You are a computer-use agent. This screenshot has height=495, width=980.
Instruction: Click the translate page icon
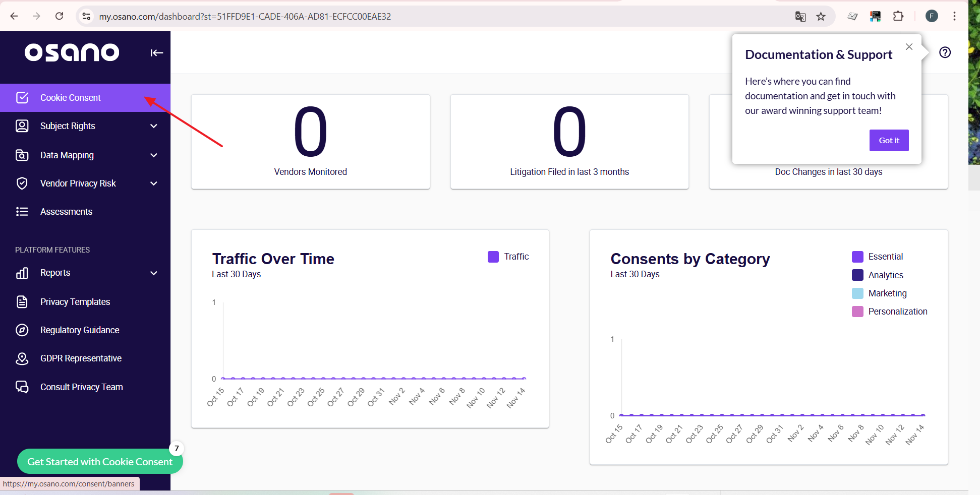click(x=800, y=17)
